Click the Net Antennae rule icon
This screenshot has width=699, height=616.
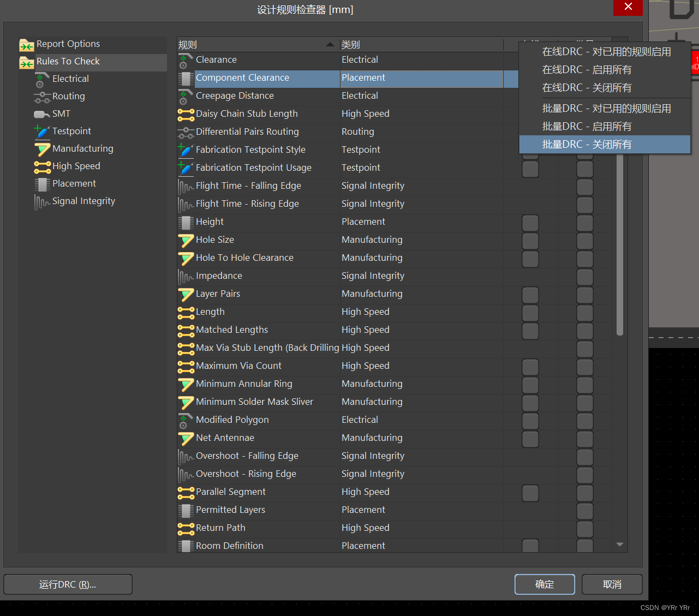point(186,439)
